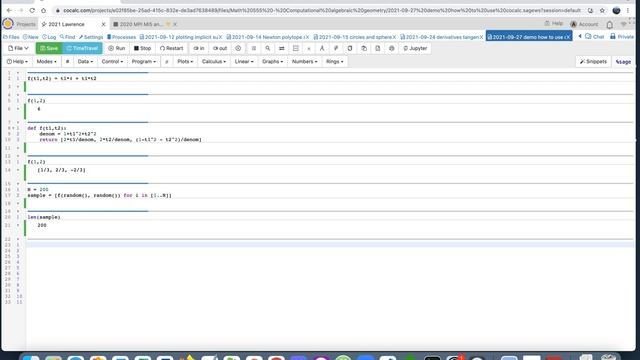Toggle the %sage mode button
The width and height of the screenshot is (640, 360).
(x=623, y=62)
